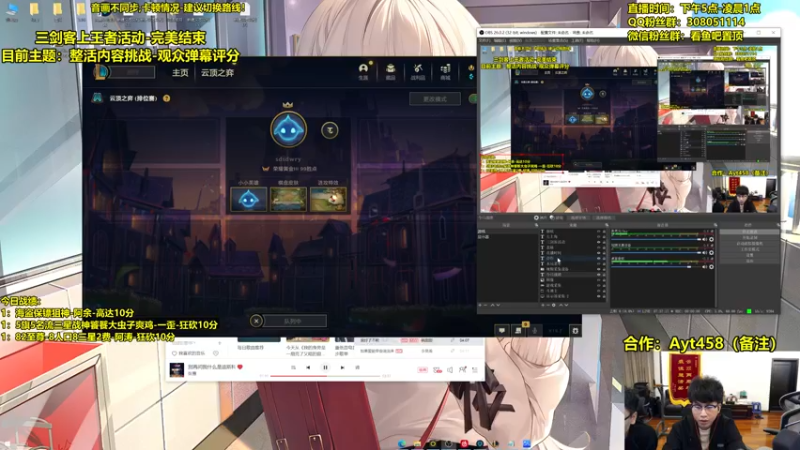Pause the song in music player

point(325,367)
